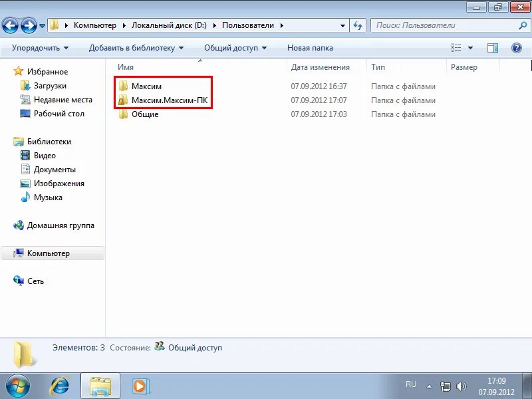Go forward with the Forward arrow button
Image resolution: width=532 pixels, height=399 pixels.
29,25
